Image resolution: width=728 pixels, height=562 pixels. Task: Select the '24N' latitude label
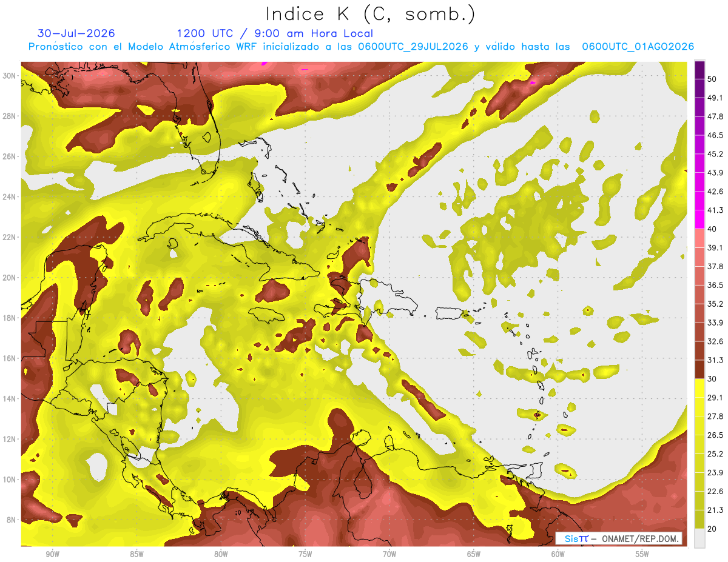click(x=9, y=196)
